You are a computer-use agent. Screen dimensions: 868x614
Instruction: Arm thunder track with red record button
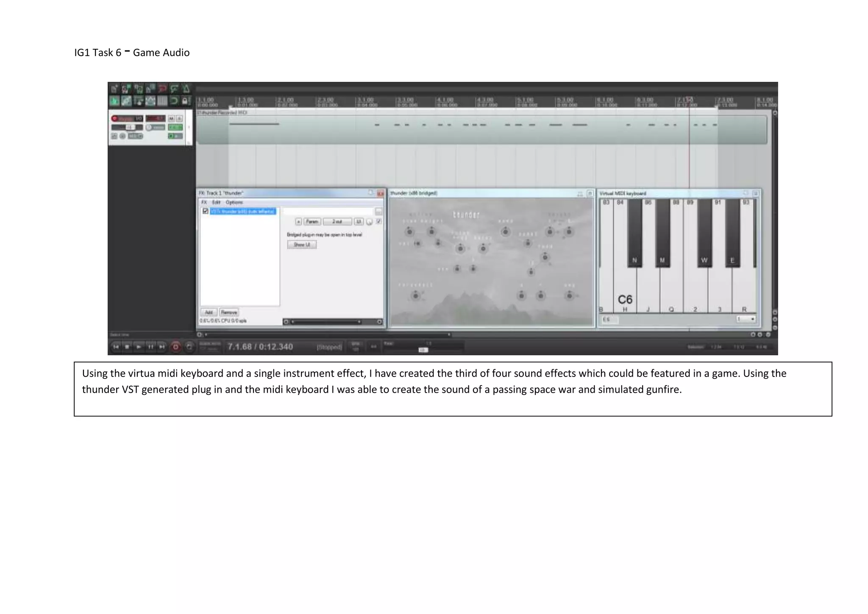click(114, 118)
